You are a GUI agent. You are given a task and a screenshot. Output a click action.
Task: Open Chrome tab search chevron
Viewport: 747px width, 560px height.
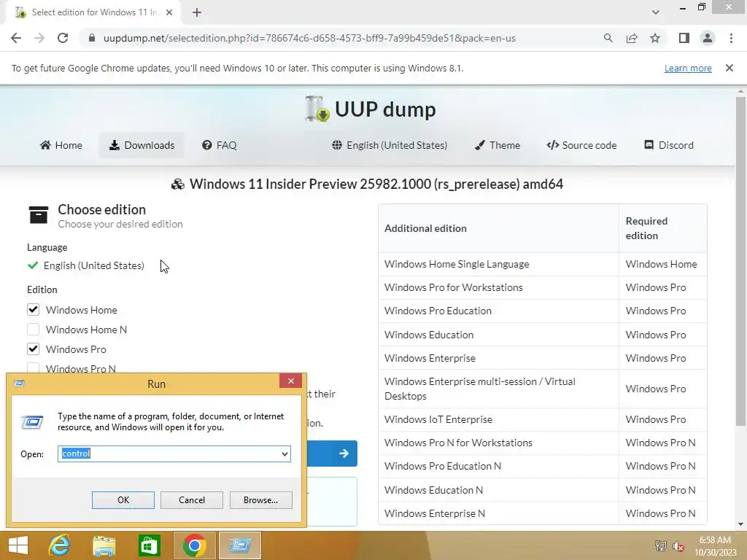[x=656, y=12]
